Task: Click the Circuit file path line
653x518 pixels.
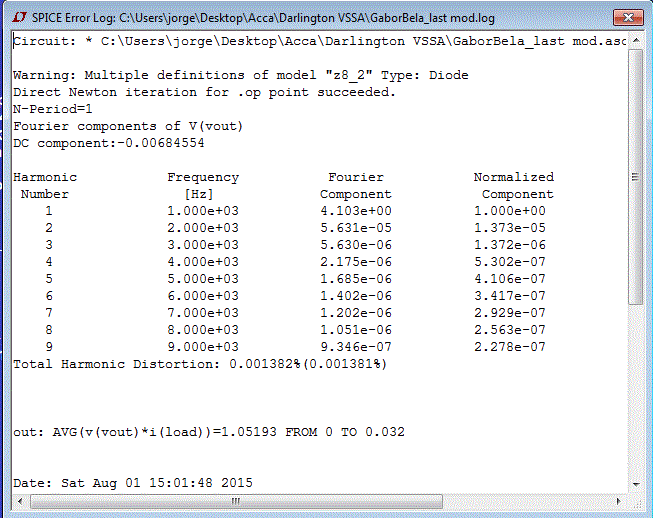Action: click(x=319, y=41)
